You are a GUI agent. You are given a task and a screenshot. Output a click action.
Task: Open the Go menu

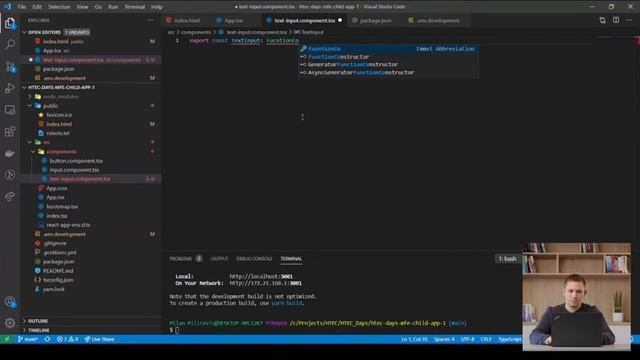98,7
